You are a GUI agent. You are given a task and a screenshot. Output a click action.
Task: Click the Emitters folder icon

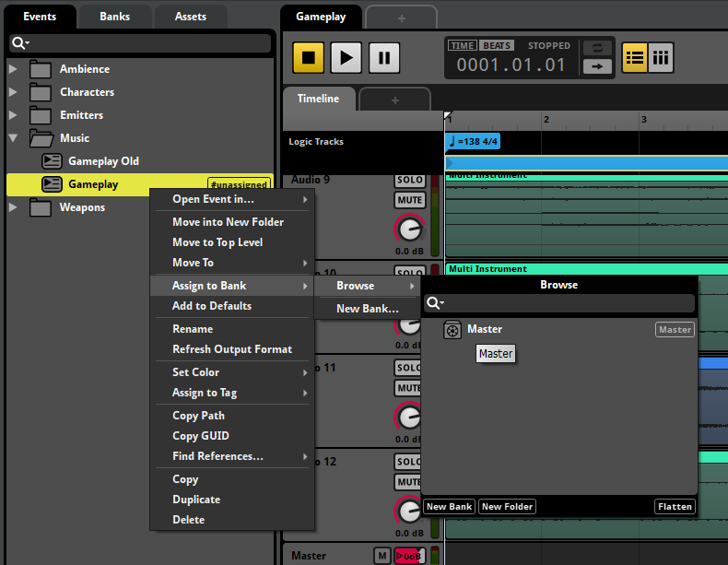41,115
